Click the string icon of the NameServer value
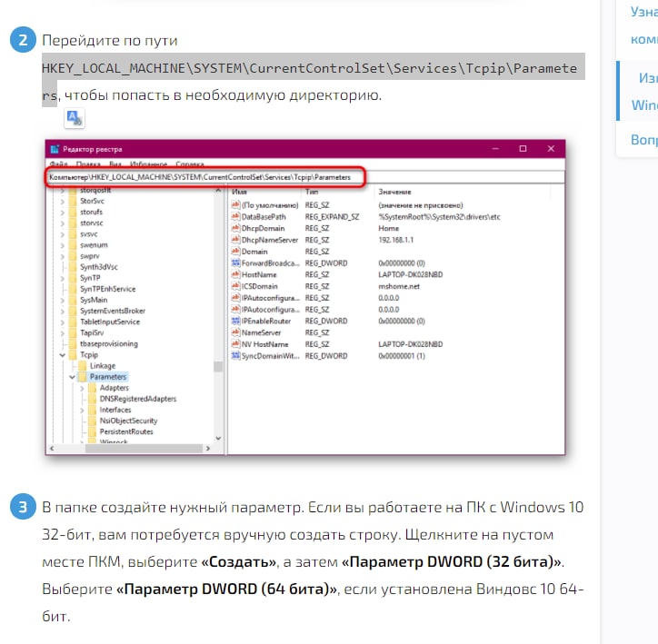This screenshot has height=644, width=658. click(x=235, y=332)
